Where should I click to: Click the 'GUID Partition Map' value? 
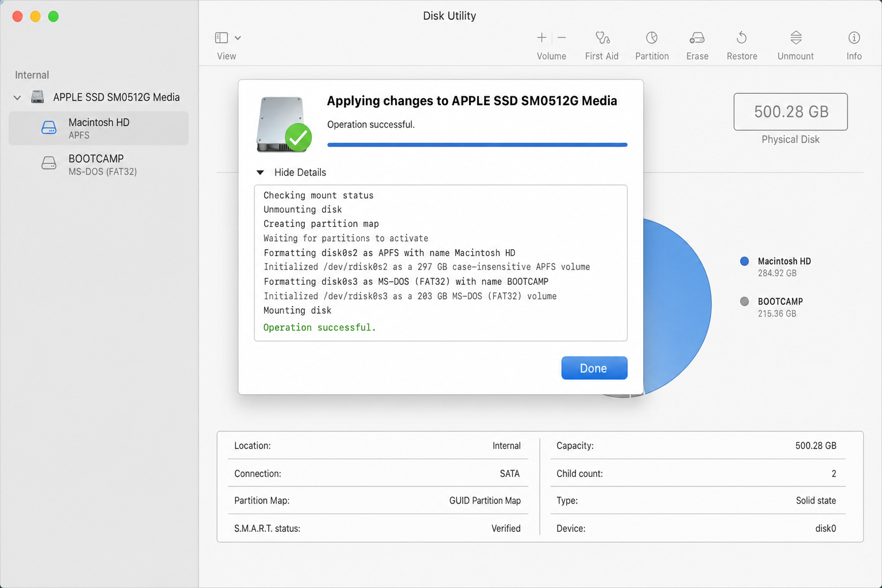pos(485,501)
